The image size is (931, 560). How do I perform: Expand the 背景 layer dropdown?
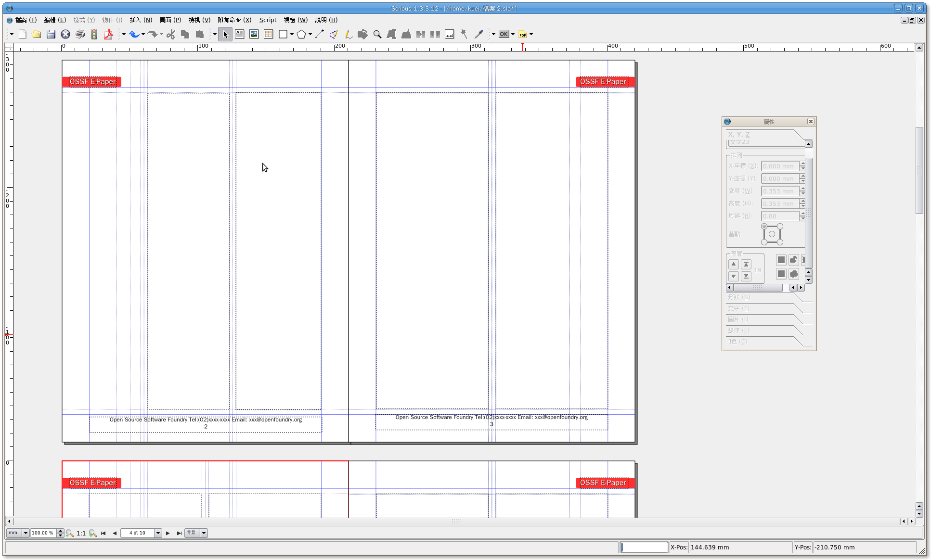(204, 533)
